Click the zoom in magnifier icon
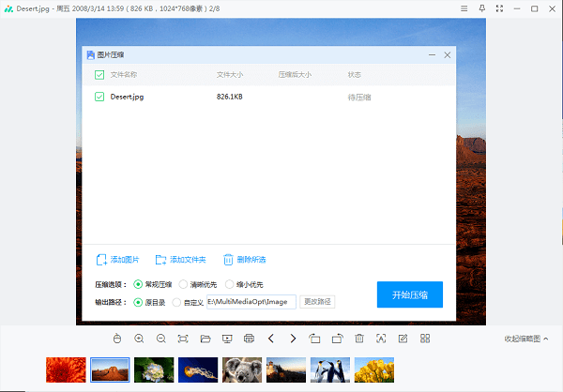This screenshot has height=392, width=563. (139, 338)
